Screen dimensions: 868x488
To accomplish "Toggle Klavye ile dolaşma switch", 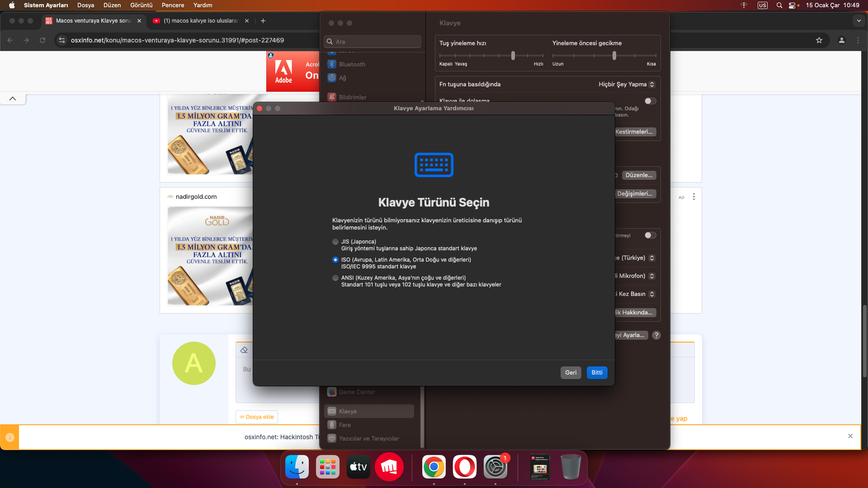I will point(650,101).
